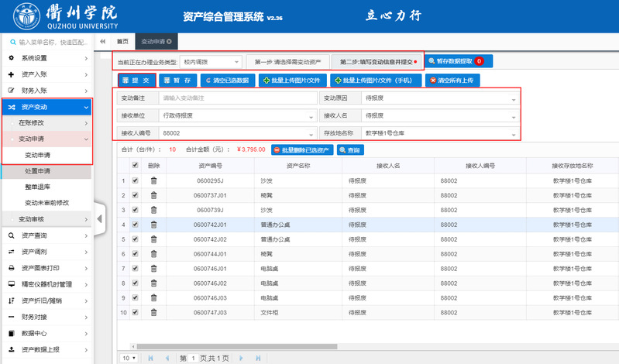
Task: Open 资产调剂 menu item
Action: click(x=47, y=252)
